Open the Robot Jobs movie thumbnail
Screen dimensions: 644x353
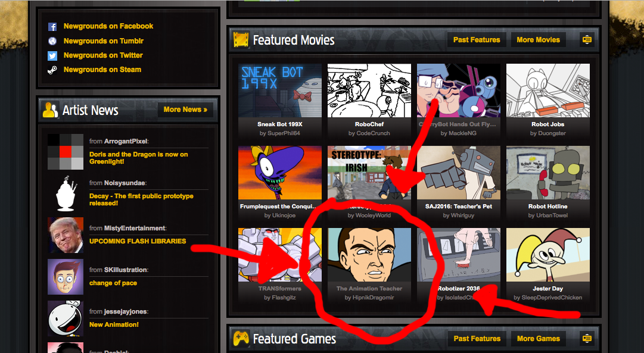click(x=548, y=90)
